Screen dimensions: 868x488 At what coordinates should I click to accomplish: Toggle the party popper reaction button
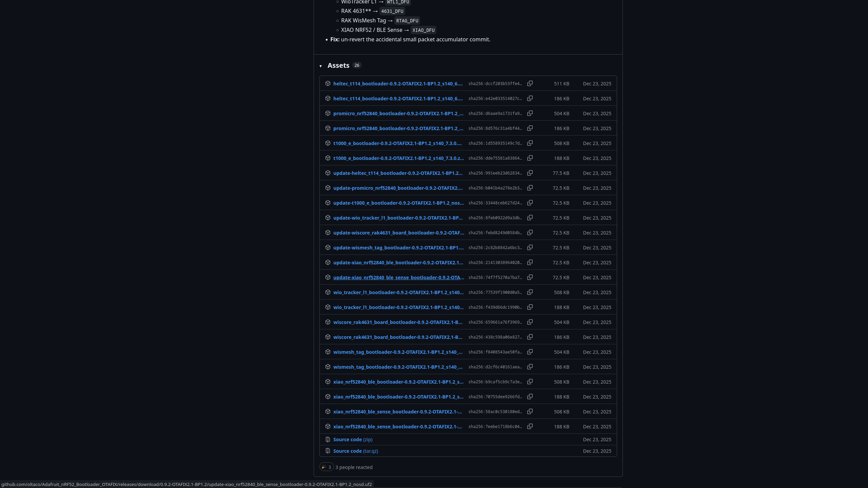326,467
